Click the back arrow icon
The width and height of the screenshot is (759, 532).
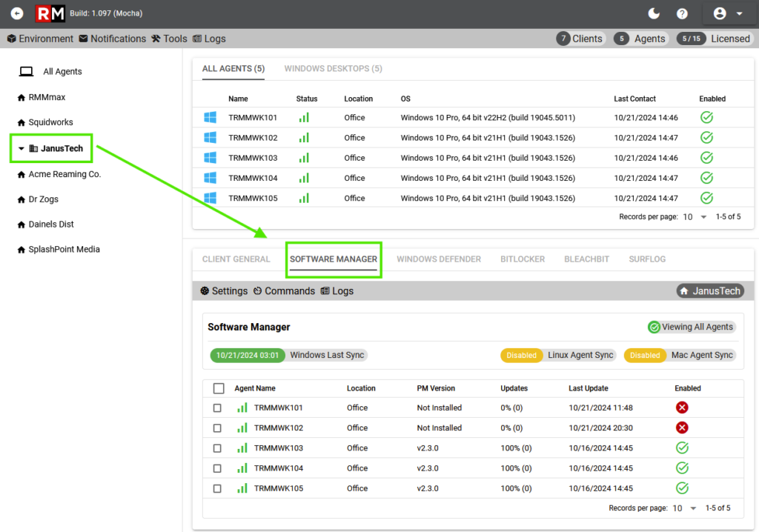tap(17, 13)
